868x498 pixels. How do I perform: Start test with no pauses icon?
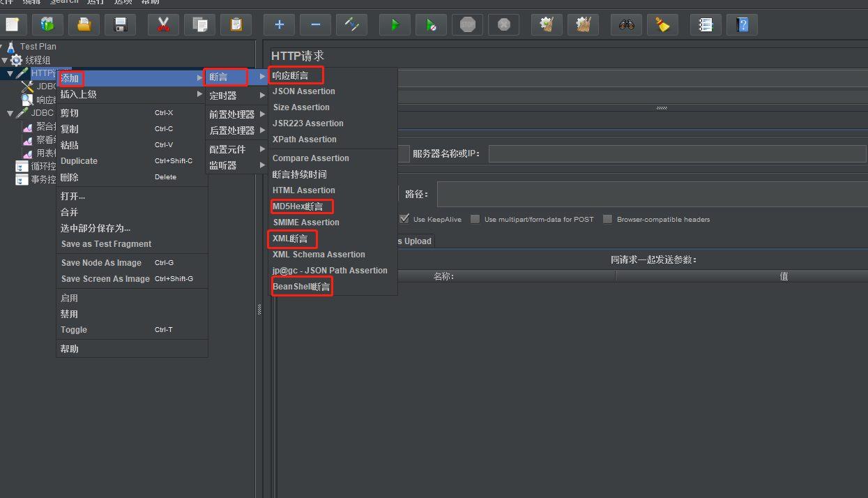coord(431,24)
